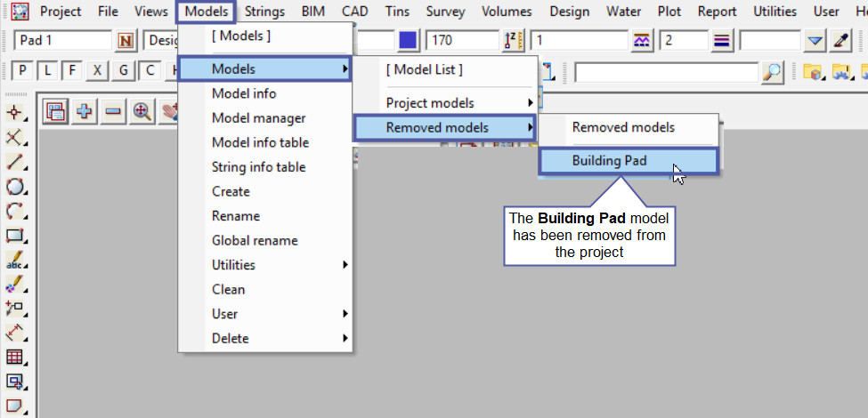Select the diagonal line tool icon
The width and height of the screenshot is (868, 418).
coord(15,162)
